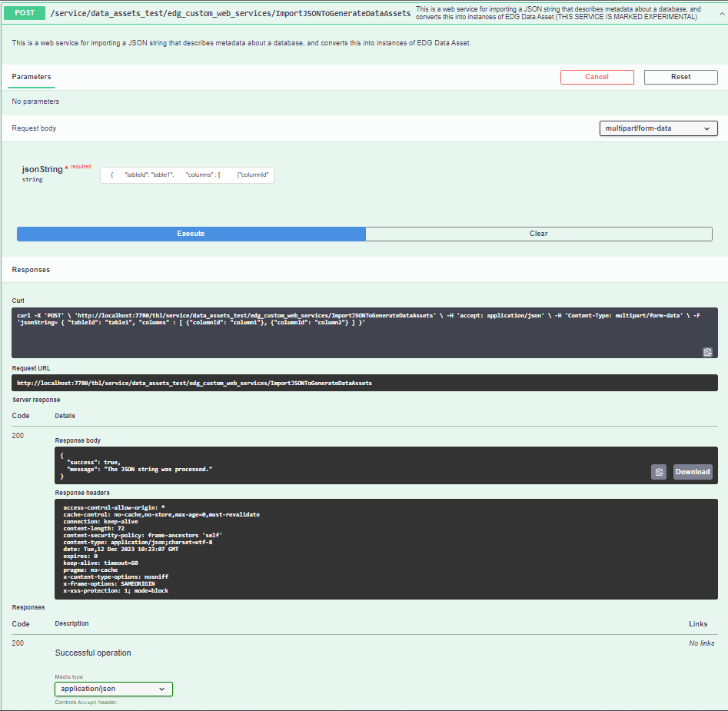Image resolution: width=728 pixels, height=711 pixels.
Task: Open the multipart/form-data content type dropdown
Action: pos(658,128)
